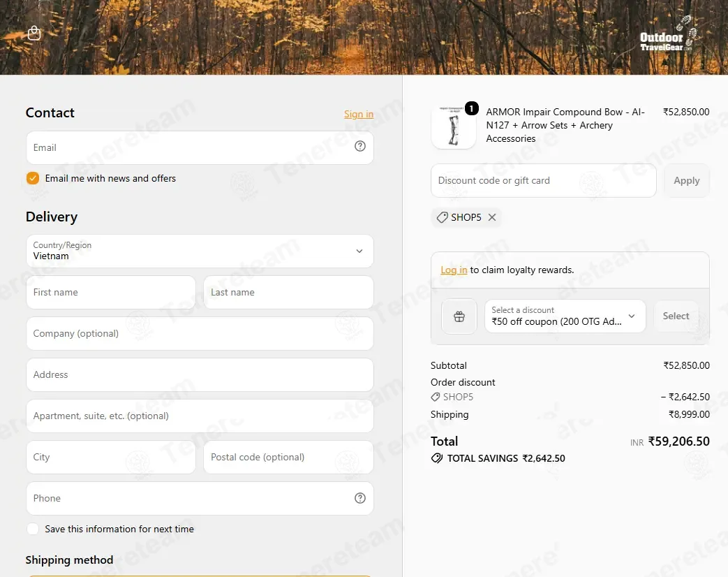Click the Log in loyalty rewards link

[454, 270]
